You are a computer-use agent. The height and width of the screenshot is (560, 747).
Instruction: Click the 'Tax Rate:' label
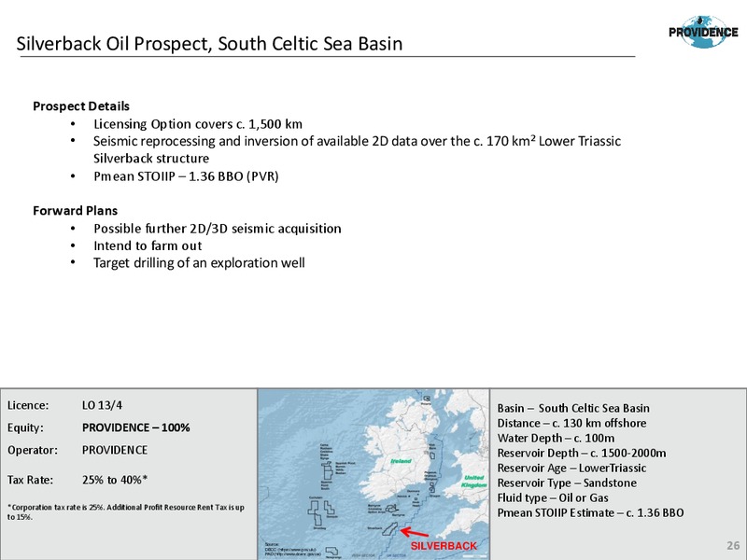coord(30,480)
